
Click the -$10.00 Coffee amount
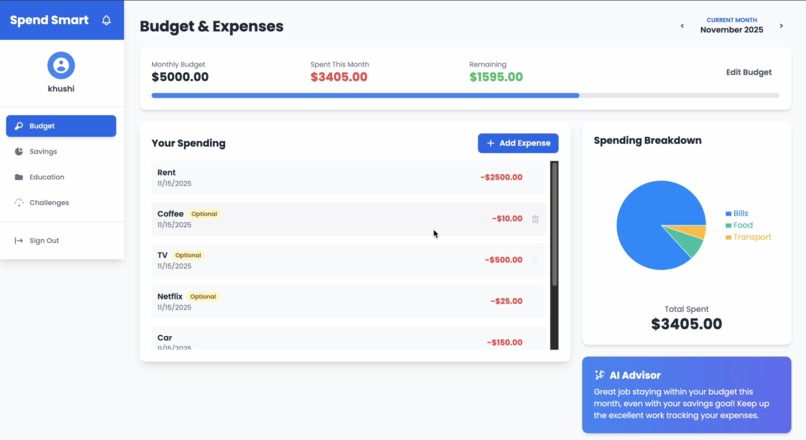(x=507, y=218)
